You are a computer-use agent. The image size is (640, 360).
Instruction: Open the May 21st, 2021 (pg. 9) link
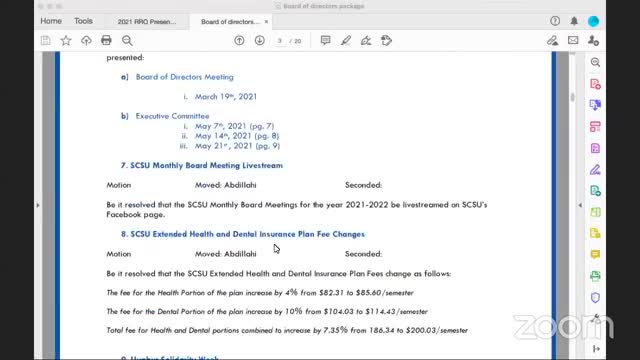(x=237, y=146)
